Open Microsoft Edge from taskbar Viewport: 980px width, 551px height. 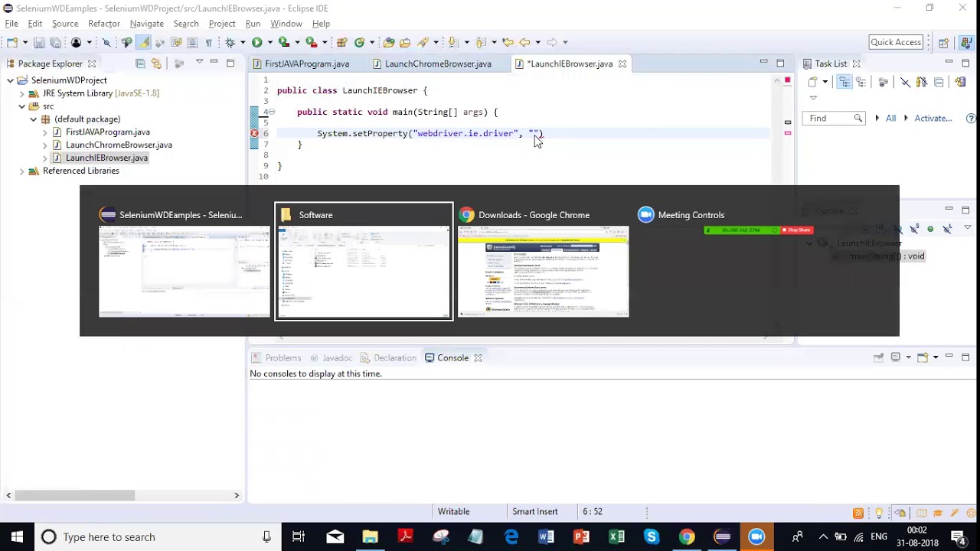tap(511, 536)
